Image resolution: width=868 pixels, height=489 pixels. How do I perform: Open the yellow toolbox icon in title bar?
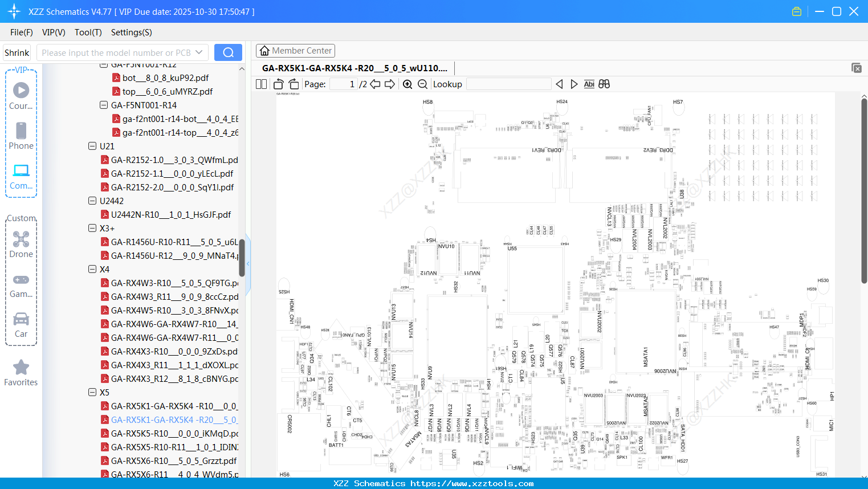[797, 11]
